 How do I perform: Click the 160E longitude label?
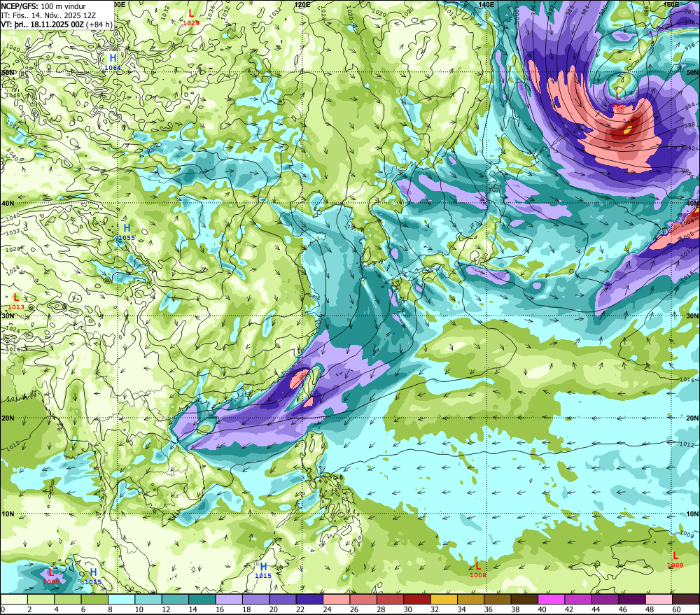click(671, 4)
